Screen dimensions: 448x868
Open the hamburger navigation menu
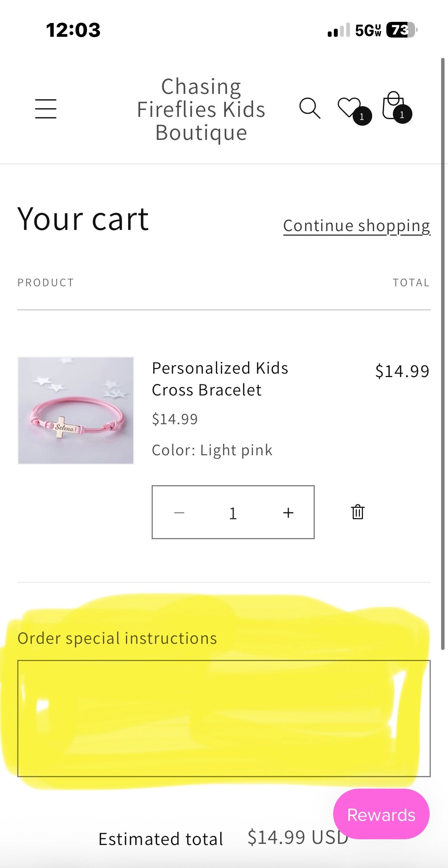(x=46, y=108)
